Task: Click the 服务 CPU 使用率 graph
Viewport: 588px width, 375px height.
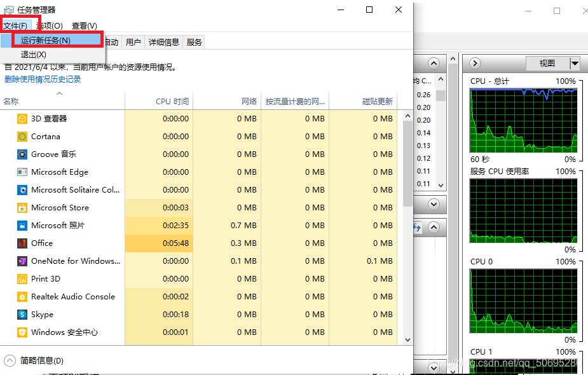Action: 524,211
